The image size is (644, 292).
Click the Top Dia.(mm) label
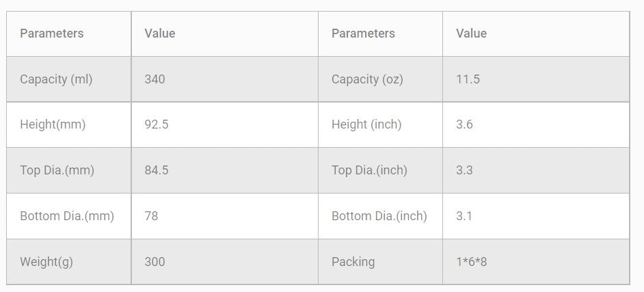tap(57, 170)
